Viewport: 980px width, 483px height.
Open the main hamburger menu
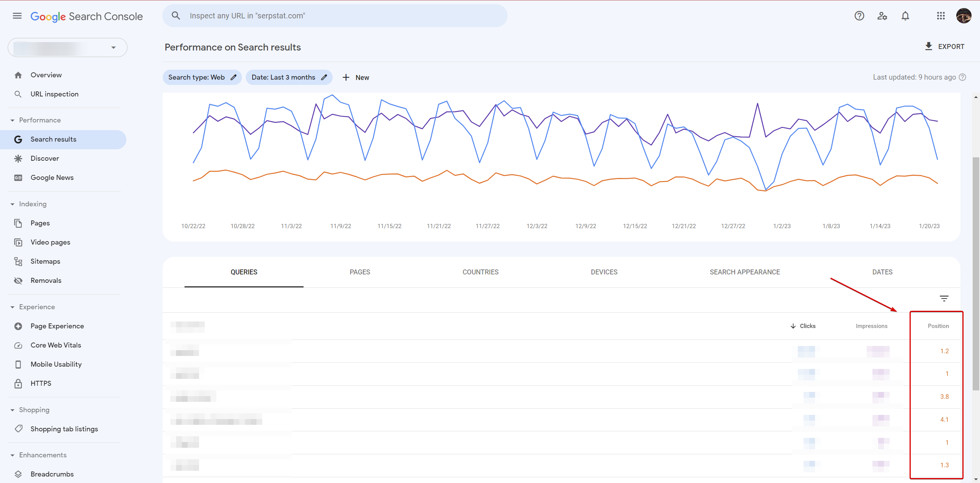pos(17,16)
